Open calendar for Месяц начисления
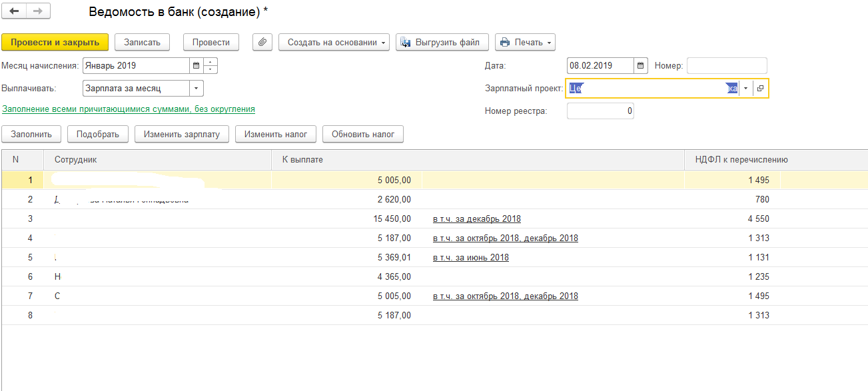Image resolution: width=868 pixels, height=391 pixels. pyautogui.click(x=196, y=66)
